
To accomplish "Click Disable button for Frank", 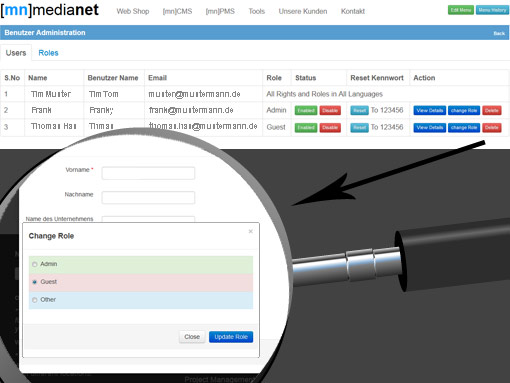I will [x=330, y=110].
